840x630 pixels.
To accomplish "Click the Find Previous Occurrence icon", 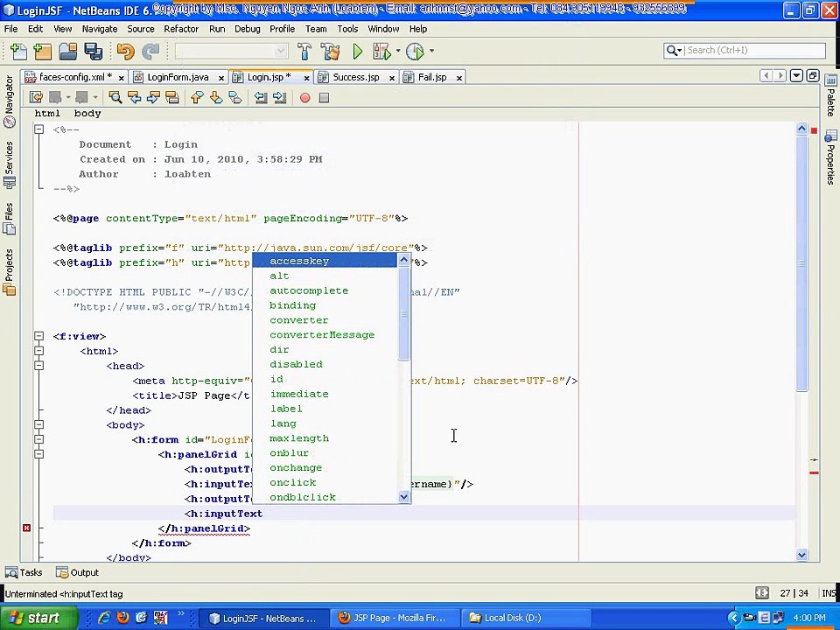I will coord(134,97).
